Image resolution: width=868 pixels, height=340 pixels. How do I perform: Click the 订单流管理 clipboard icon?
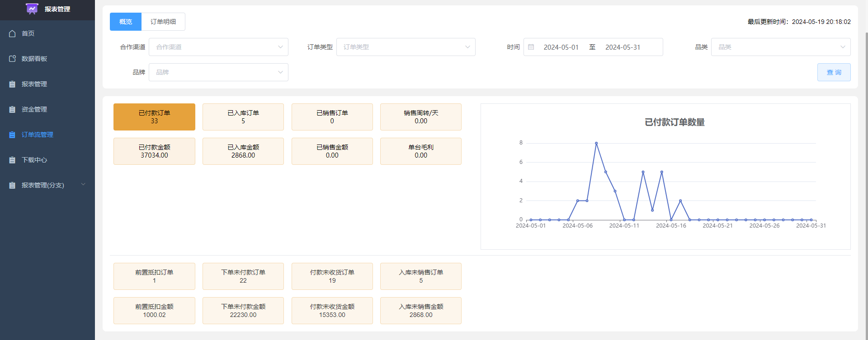coord(12,135)
